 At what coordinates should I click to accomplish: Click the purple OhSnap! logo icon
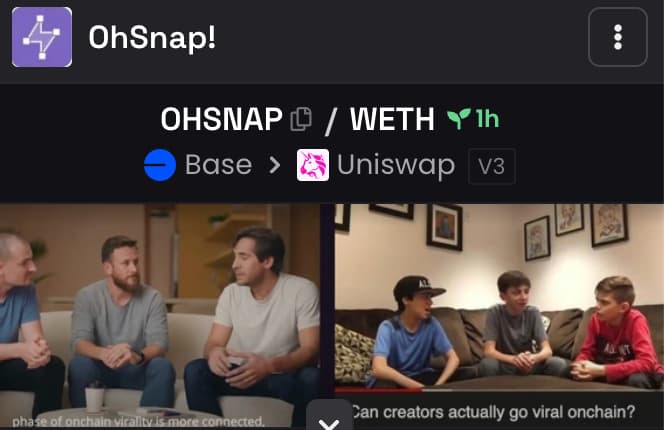click(42, 37)
